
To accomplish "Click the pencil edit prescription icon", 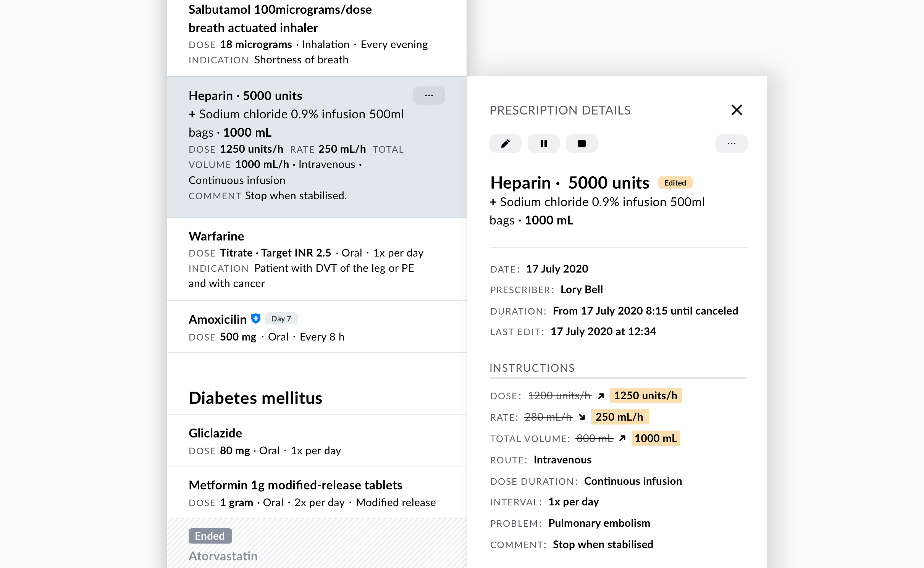I will [x=505, y=144].
